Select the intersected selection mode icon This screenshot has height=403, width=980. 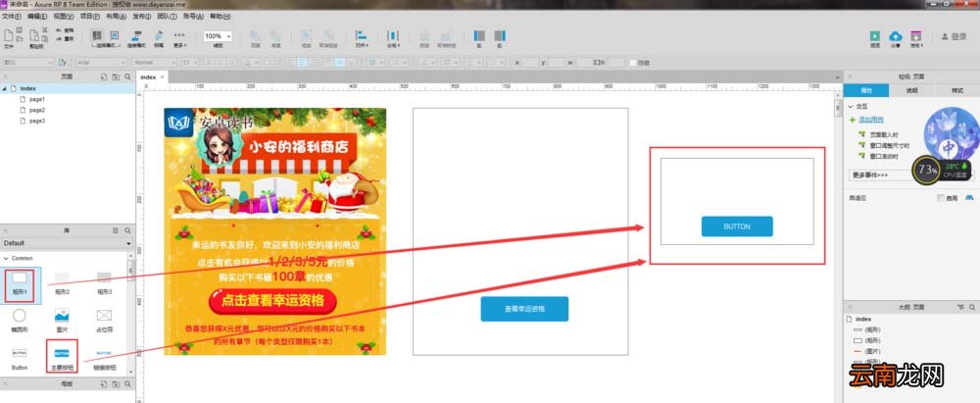click(97, 35)
